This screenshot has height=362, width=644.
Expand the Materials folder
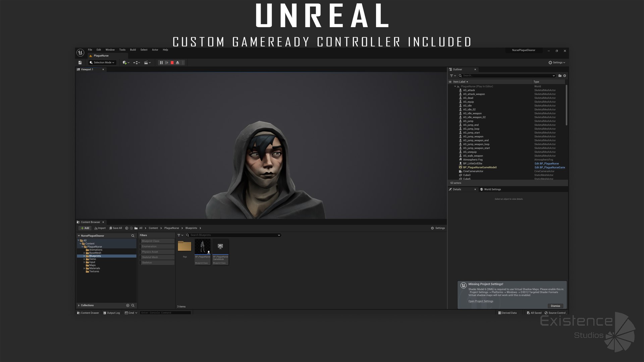coord(84,268)
